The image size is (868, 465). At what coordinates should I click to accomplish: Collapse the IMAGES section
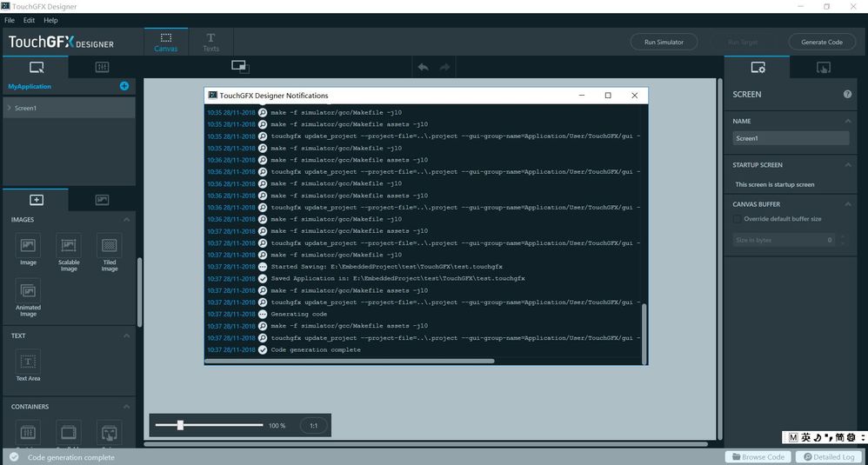[x=127, y=220]
